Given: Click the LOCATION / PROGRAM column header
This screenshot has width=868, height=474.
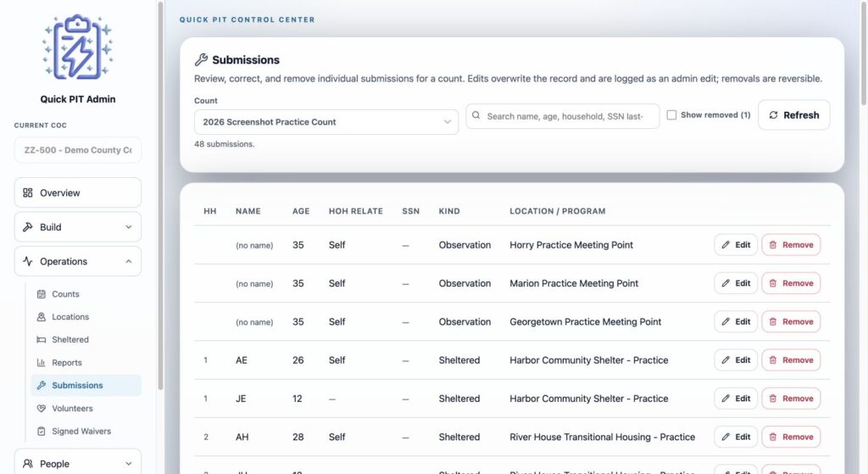Looking at the screenshot, I should click(x=558, y=211).
